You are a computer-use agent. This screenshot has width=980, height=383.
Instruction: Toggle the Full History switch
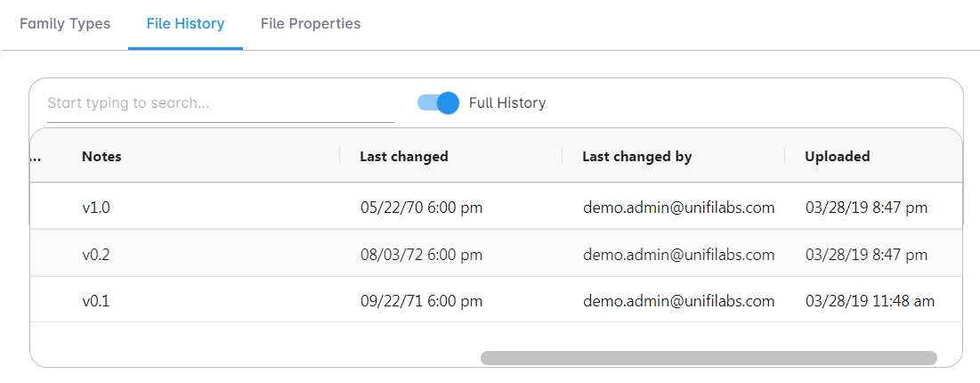(x=438, y=103)
